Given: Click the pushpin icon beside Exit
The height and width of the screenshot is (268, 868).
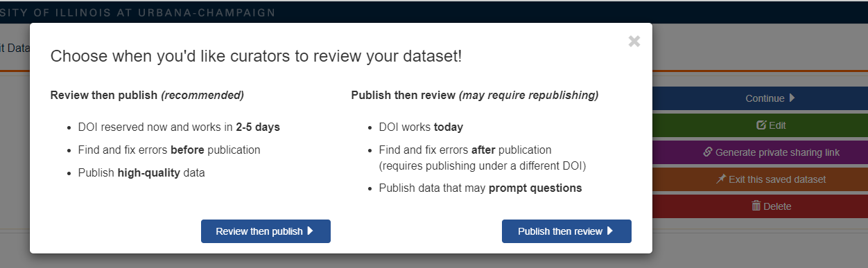Looking at the screenshot, I should click(721, 179).
